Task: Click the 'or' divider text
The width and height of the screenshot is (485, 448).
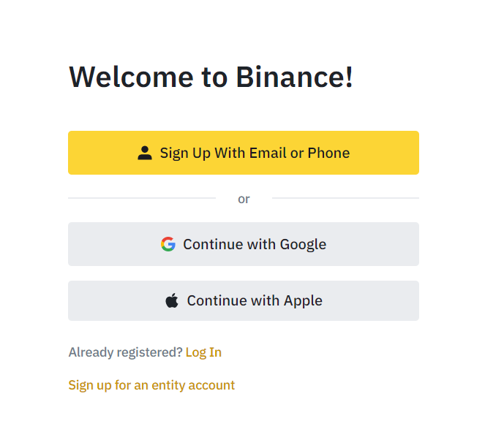Action: point(244,199)
